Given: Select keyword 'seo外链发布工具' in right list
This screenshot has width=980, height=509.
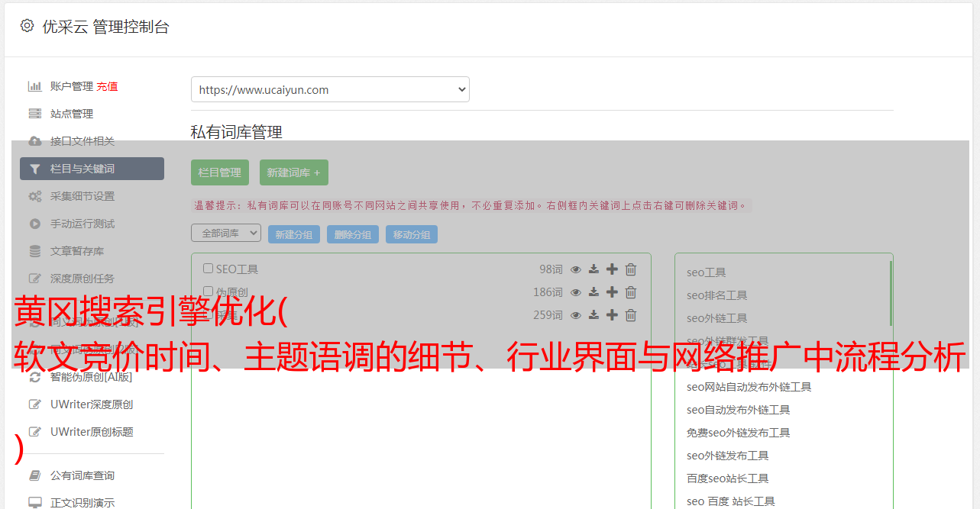Looking at the screenshot, I should point(728,456).
